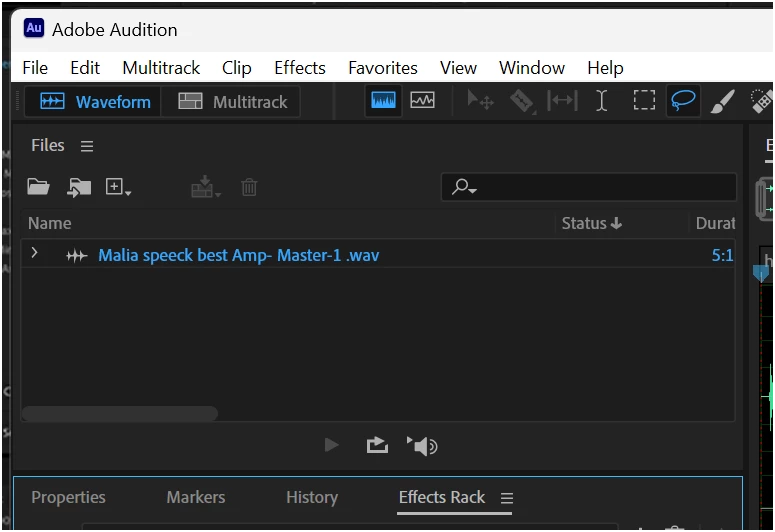Expand the Malia speeck wav file row
Image resolution: width=775 pixels, height=532 pixels.
coord(34,253)
